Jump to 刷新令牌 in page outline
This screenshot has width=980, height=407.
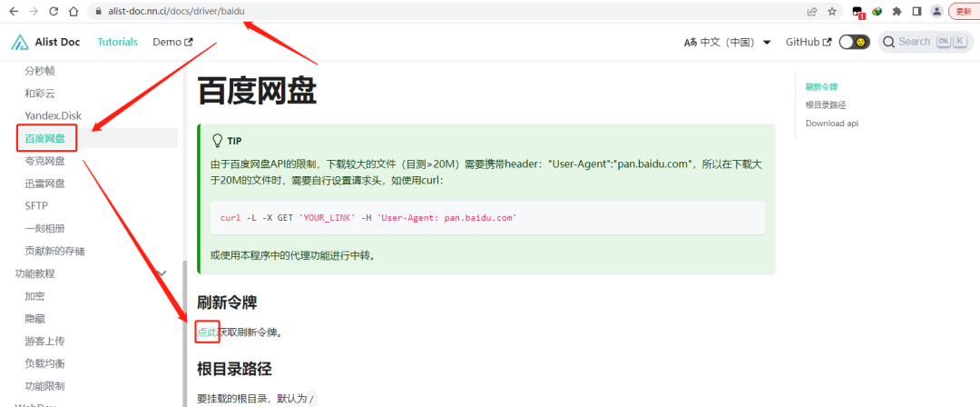coord(821,87)
